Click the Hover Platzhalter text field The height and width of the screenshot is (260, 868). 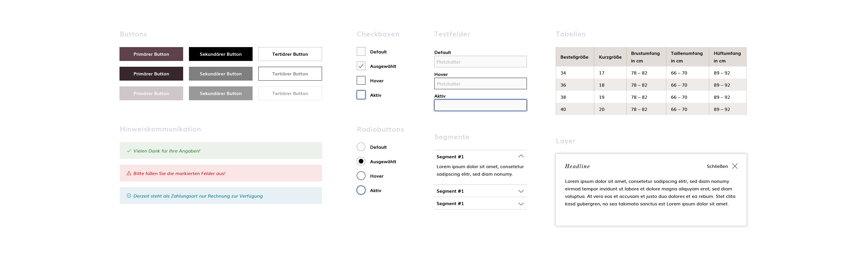481,84
